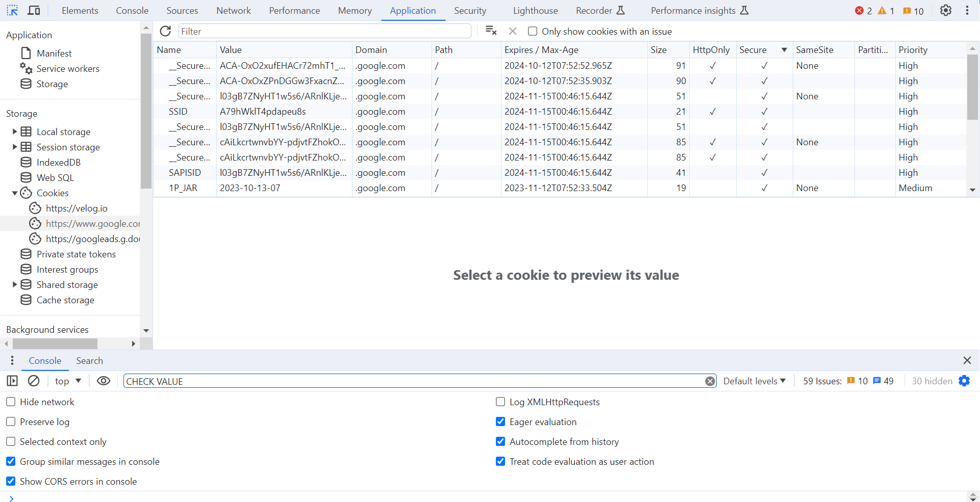Switch to the drawer Search tab
Image resolution: width=980 pixels, height=502 pixels.
coord(89,360)
